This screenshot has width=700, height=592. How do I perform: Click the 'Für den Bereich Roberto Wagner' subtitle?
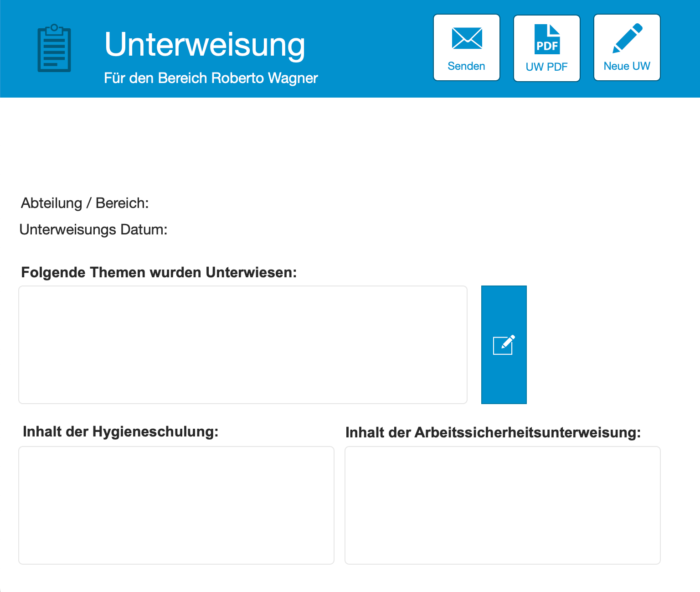[x=211, y=78]
